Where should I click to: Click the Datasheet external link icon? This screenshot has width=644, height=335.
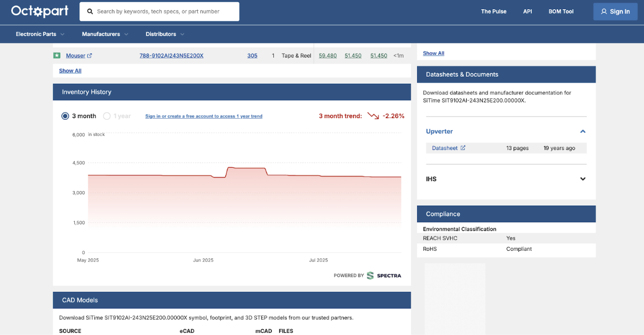tap(463, 148)
